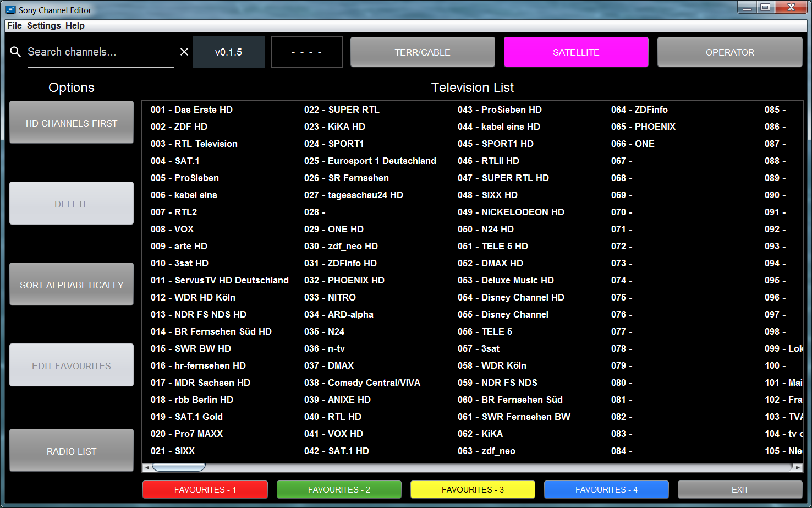Image resolution: width=812 pixels, height=508 pixels.
Task: Select channel 025 - Eurosport 1 Deutschland
Action: (370, 161)
